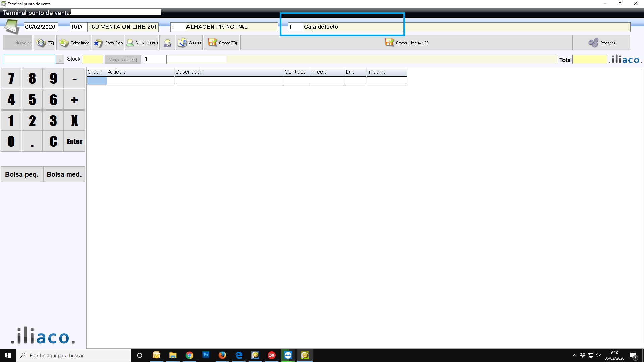Viewport: 644px width, 362px height.
Task: Click the Descripción column header
Action: [x=229, y=72]
